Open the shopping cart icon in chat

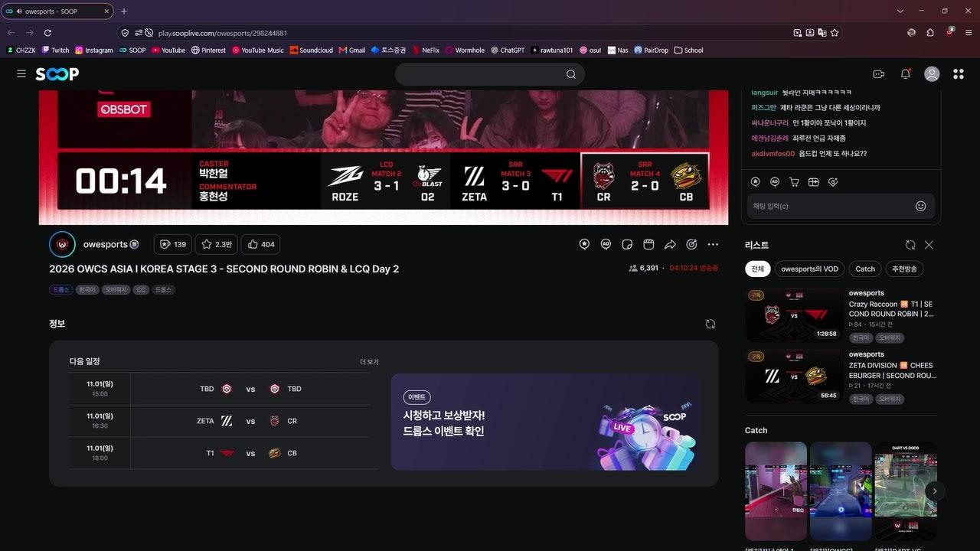pyautogui.click(x=794, y=182)
